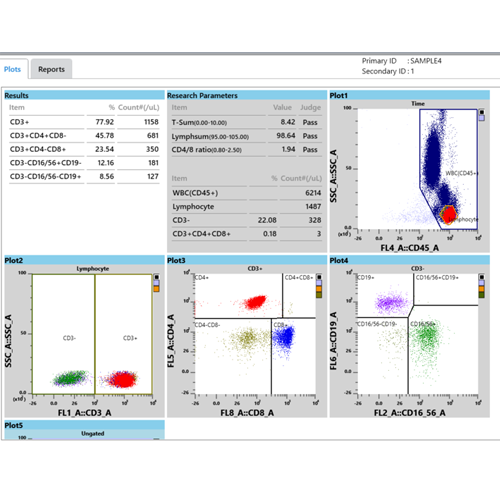This screenshot has height=500, width=500.
Task: Select orange color swatch in Plot2 legend
Action: tap(156, 289)
